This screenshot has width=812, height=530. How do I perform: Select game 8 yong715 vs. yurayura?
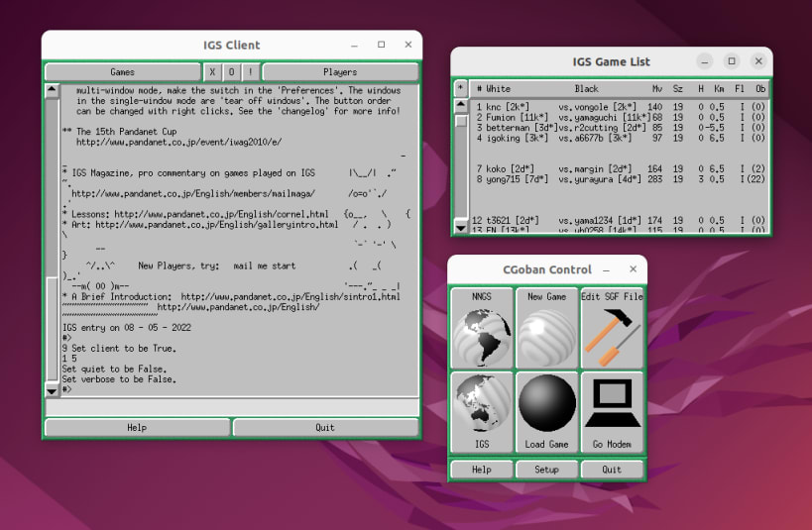point(621,179)
